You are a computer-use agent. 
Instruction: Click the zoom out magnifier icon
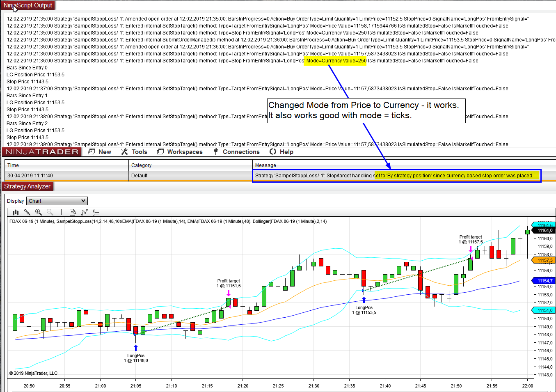point(50,212)
